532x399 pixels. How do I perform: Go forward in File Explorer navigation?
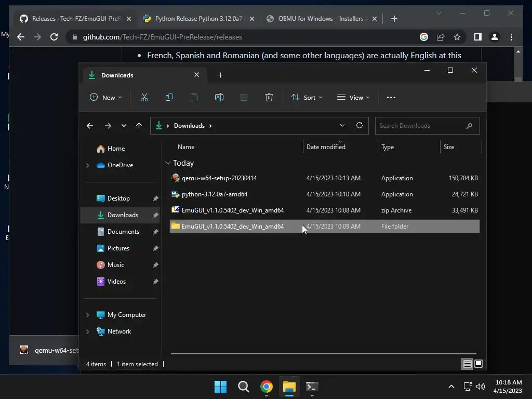[108, 126]
